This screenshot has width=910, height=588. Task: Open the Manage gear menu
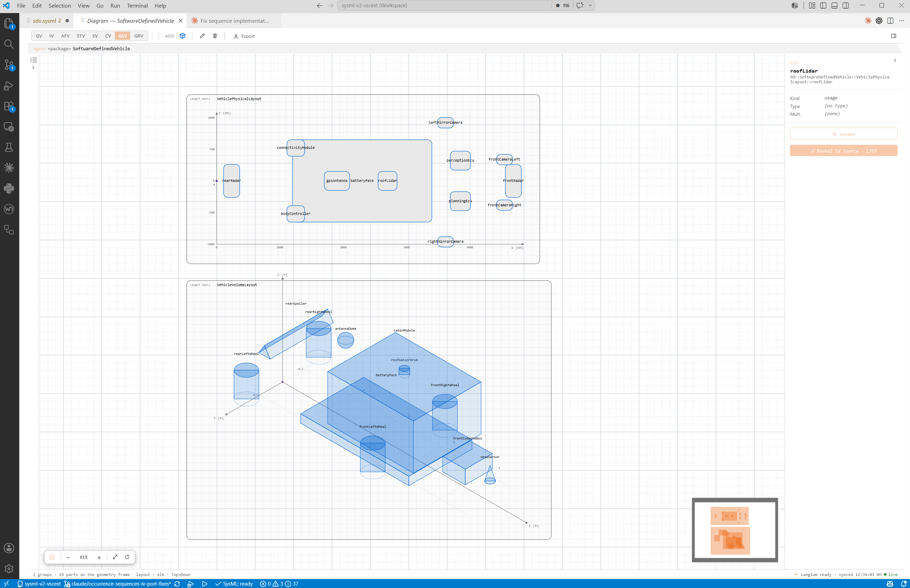coord(9,568)
